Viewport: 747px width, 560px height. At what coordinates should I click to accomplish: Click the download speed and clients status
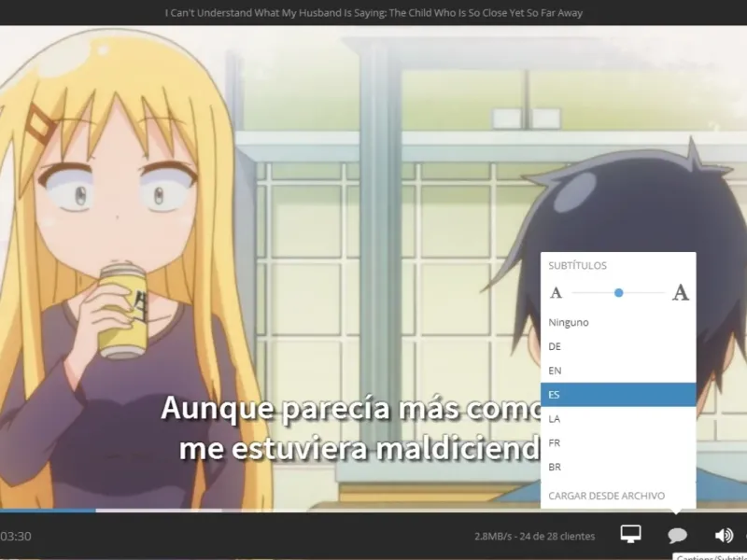click(x=534, y=536)
